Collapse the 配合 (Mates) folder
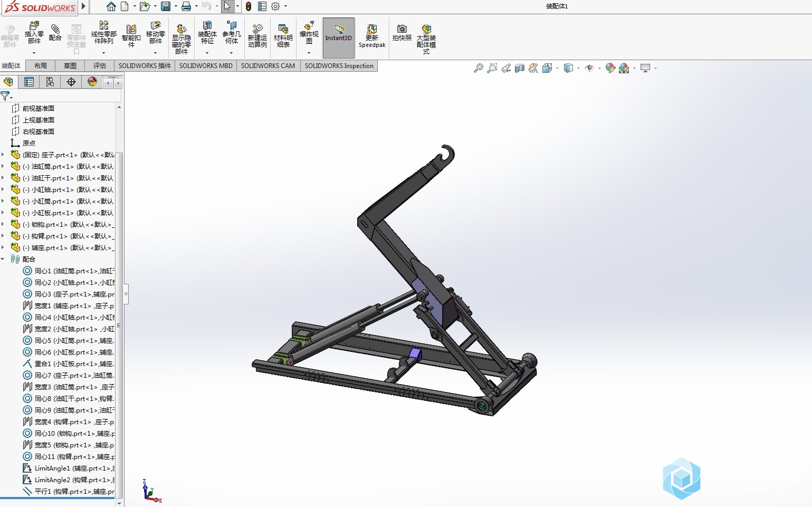812x507 pixels. 3,259
